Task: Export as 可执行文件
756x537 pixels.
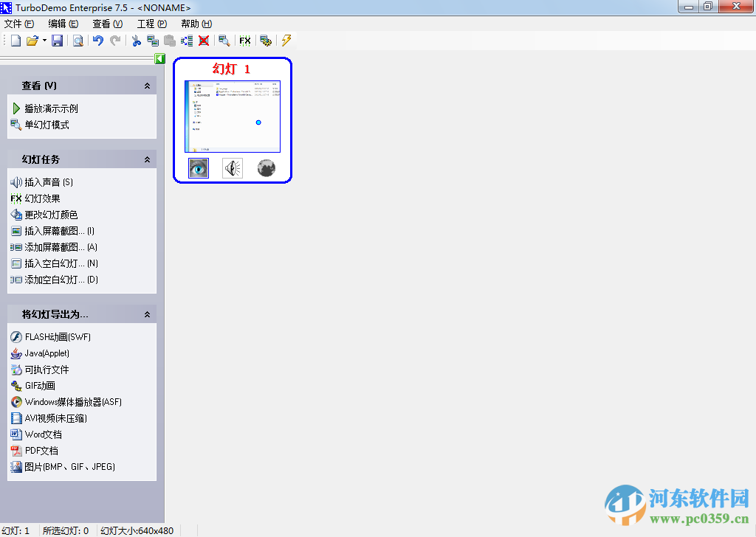Action: tap(40, 370)
